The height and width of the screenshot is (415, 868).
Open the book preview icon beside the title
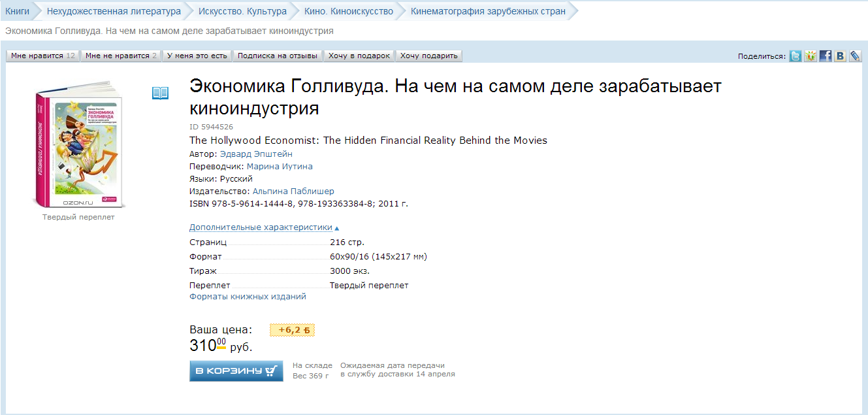click(x=160, y=93)
